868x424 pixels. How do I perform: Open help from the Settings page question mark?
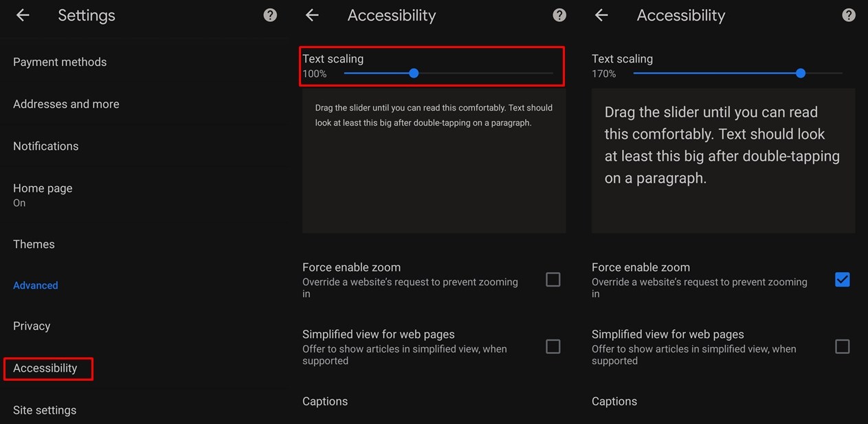click(269, 14)
